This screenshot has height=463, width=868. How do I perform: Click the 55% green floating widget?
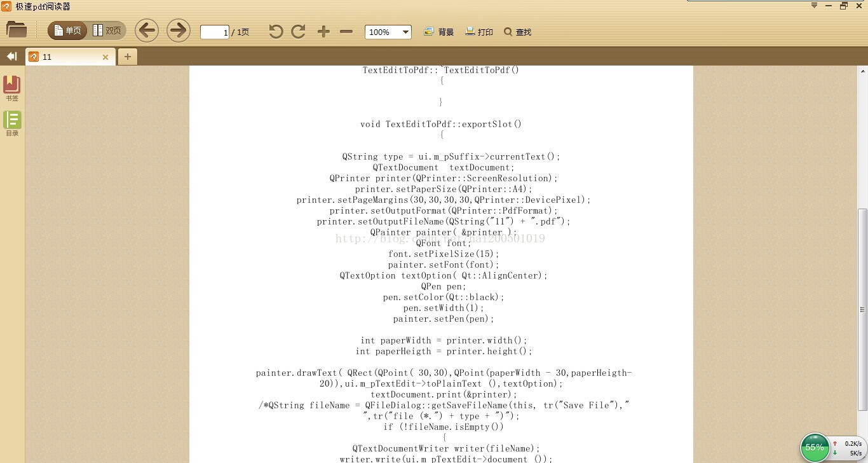pos(815,447)
